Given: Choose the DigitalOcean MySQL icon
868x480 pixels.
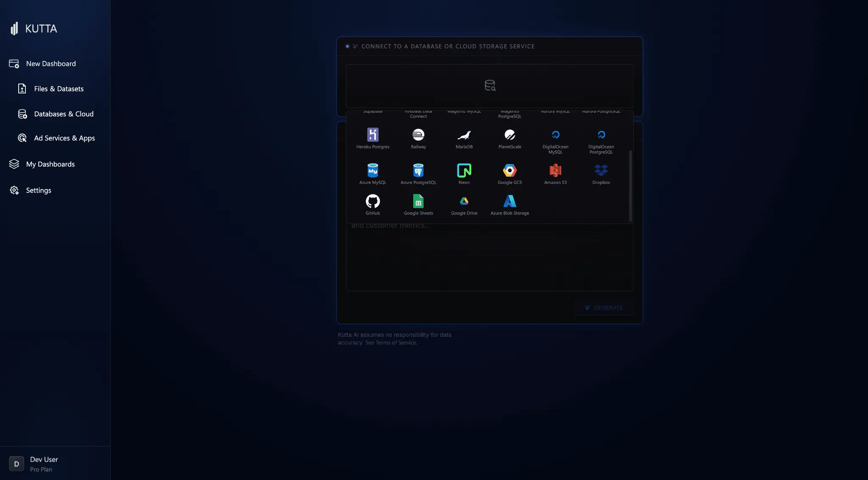Looking at the screenshot, I should click(556, 135).
